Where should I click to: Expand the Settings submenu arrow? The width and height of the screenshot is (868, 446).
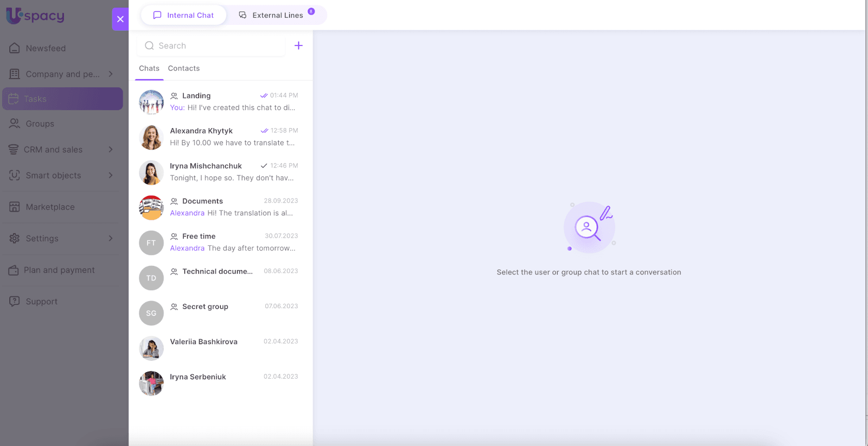111,238
